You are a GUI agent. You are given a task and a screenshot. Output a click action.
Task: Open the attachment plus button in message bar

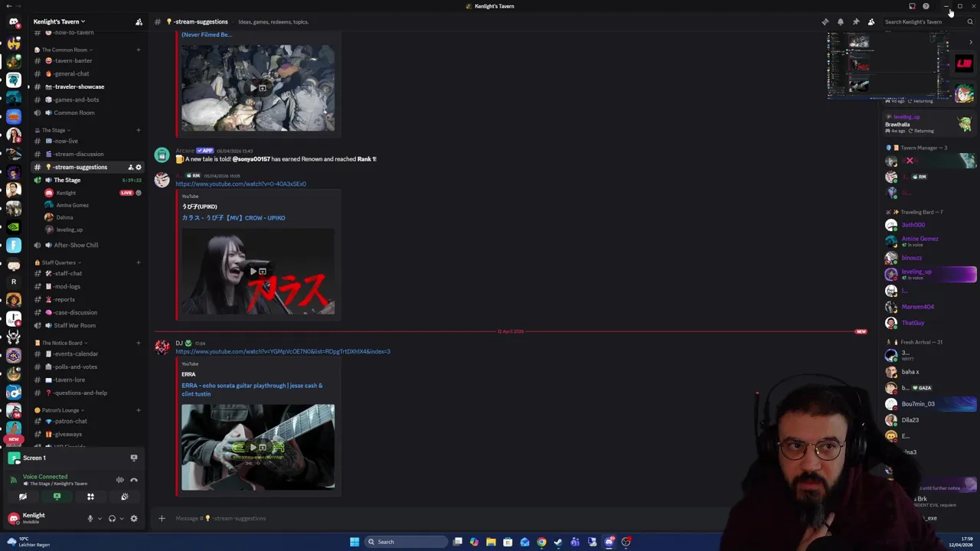[x=162, y=518]
